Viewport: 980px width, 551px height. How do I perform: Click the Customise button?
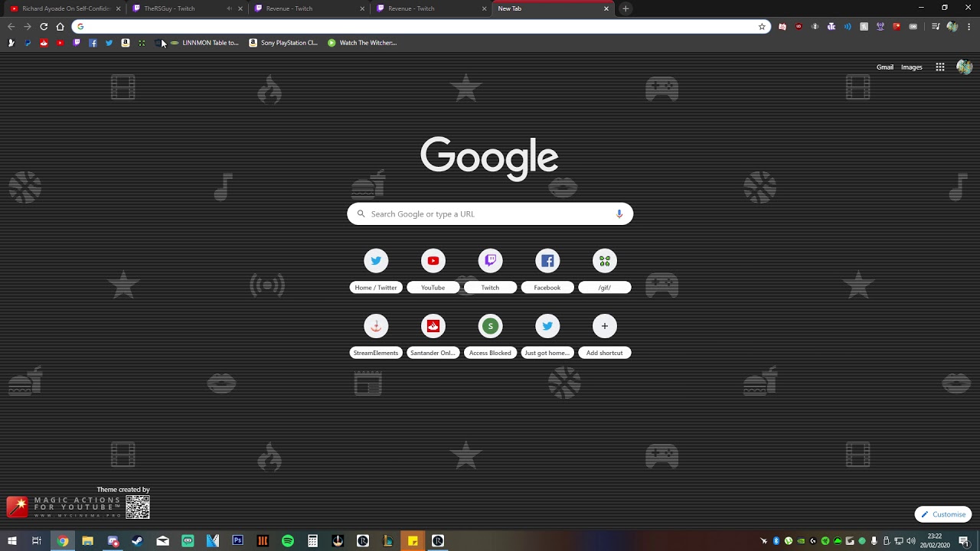click(x=943, y=514)
